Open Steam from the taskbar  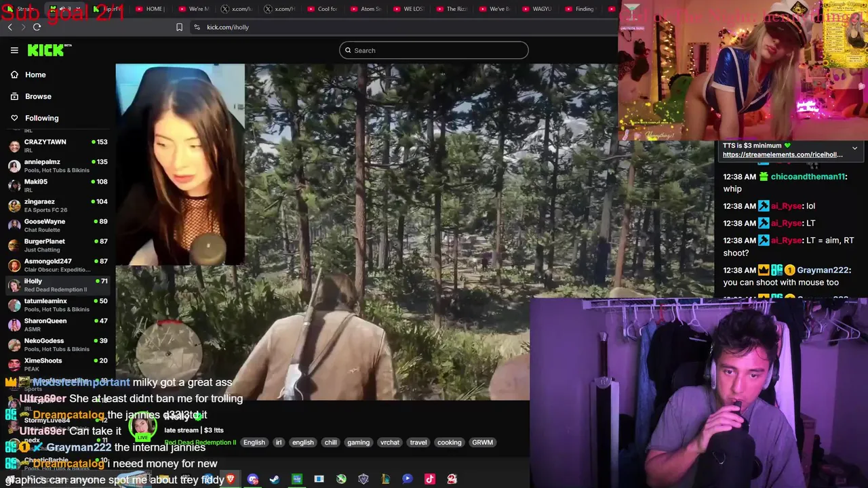click(274, 479)
